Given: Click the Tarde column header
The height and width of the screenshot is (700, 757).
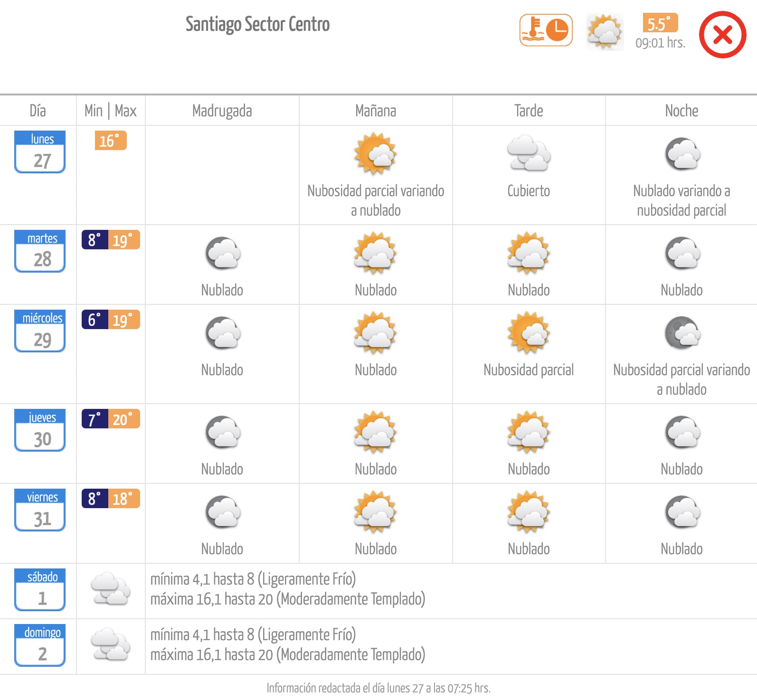Looking at the screenshot, I should (529, 111).
